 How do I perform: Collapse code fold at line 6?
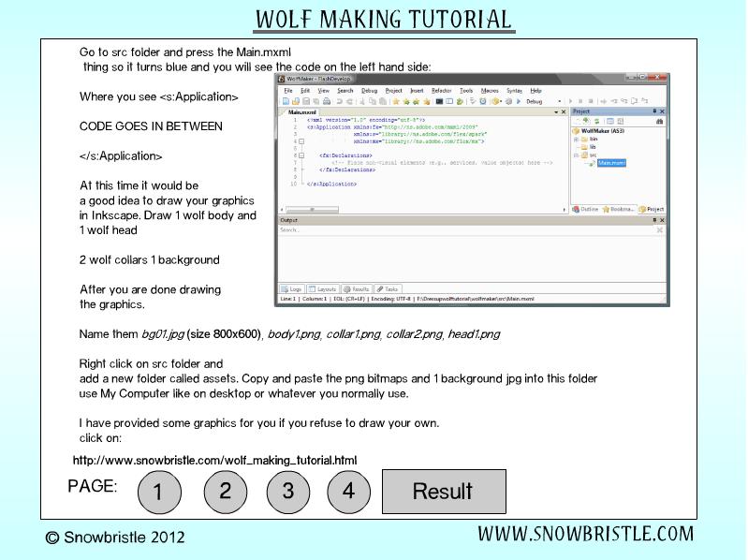tap(301, 156)
